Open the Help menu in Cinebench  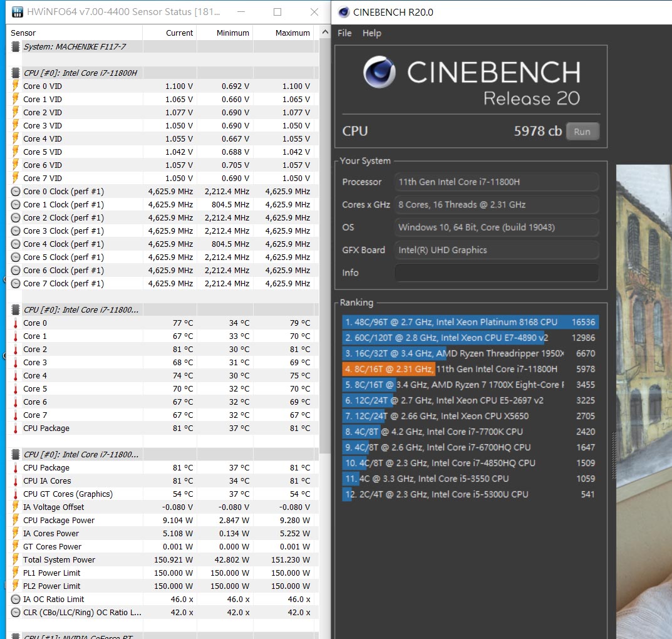(x=371, y=33)
